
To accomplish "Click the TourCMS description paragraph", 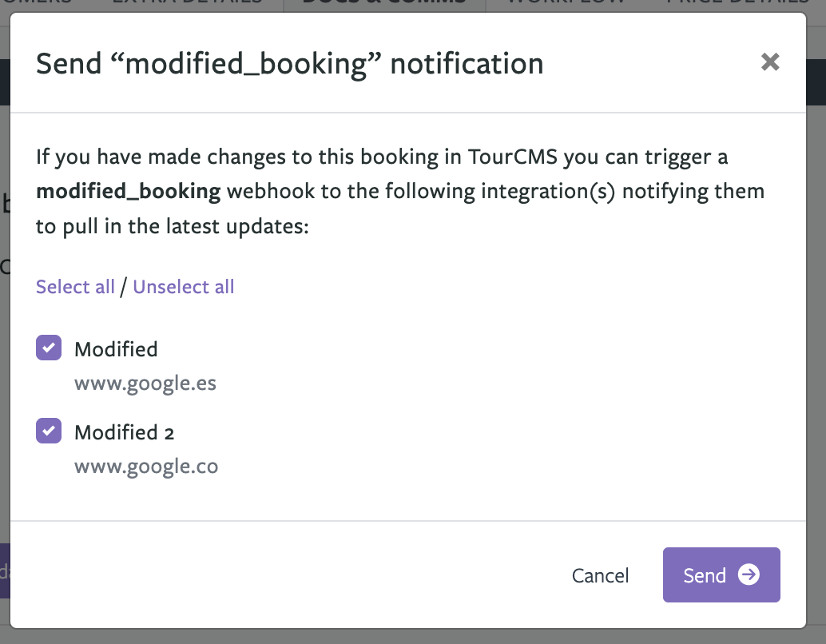I will pos(400,191).
